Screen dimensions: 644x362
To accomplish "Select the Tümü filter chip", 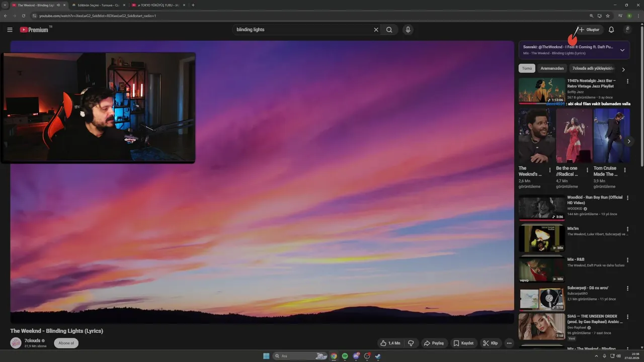I will click(527, 68).
